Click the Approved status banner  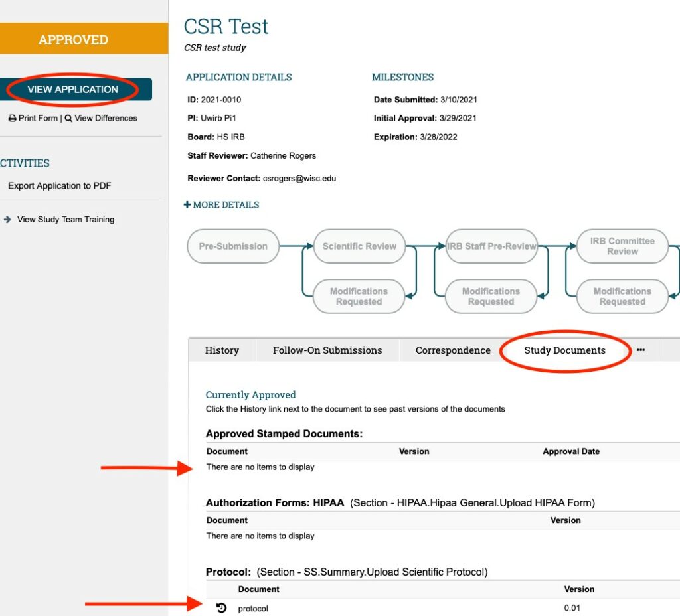[x=73, y=40]
